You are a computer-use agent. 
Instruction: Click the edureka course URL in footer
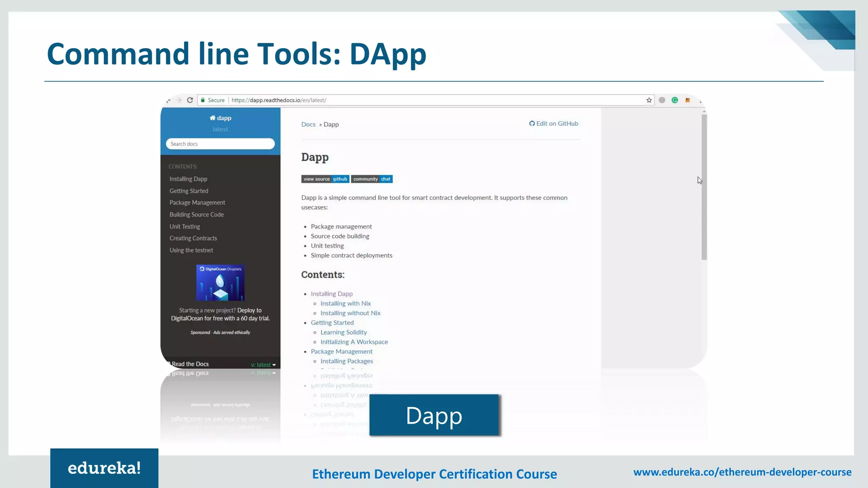coord(743,472)
